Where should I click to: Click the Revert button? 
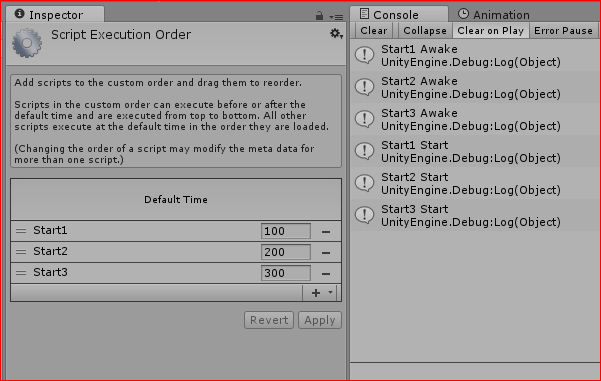pyautogui.click(x=269, y=320)
